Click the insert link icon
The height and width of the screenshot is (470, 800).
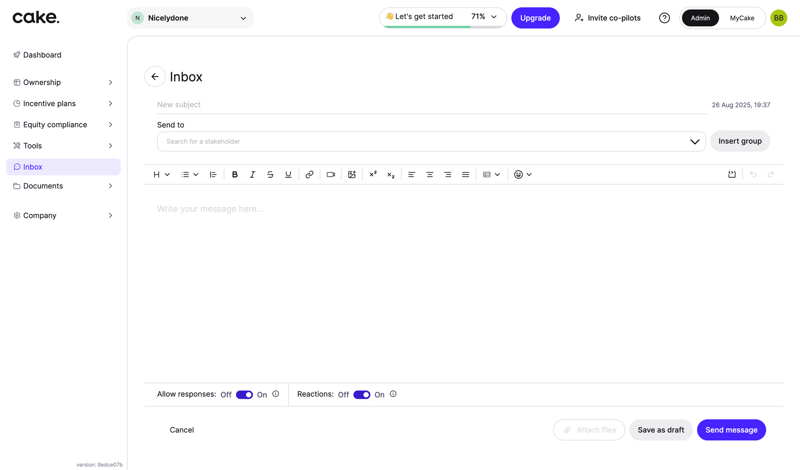309,175
